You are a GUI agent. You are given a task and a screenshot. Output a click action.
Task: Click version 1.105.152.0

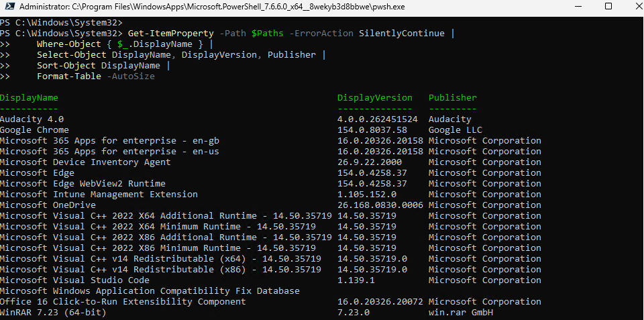click(x=367, y=194)
